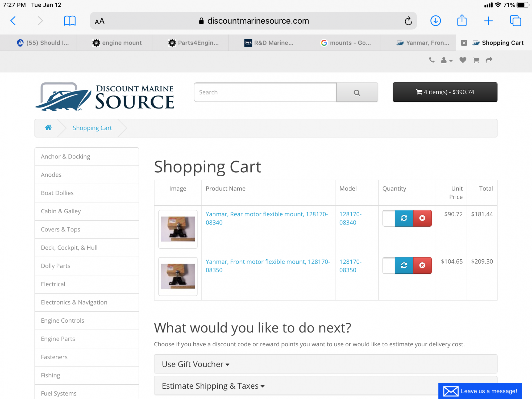The image size is (532, 399).
Task: Click the magnifier search button
Action: pos(357,92)
